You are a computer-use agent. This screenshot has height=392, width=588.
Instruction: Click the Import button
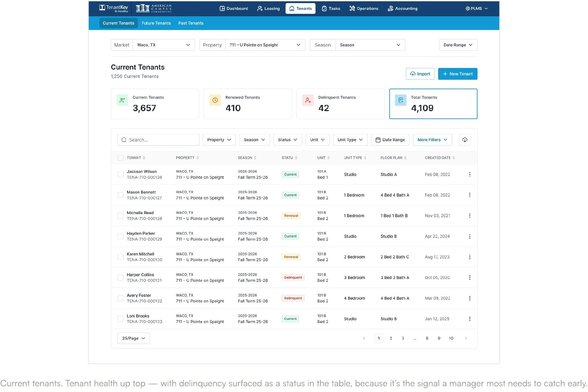420,74
